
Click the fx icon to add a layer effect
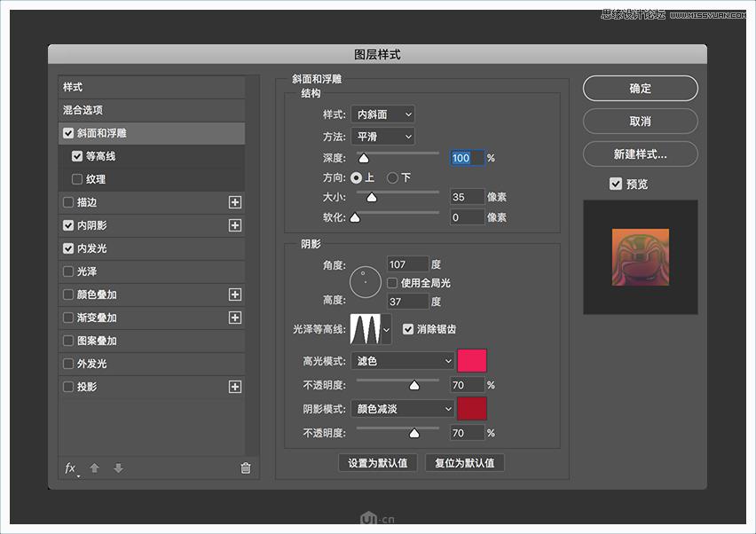click(70, 468)
